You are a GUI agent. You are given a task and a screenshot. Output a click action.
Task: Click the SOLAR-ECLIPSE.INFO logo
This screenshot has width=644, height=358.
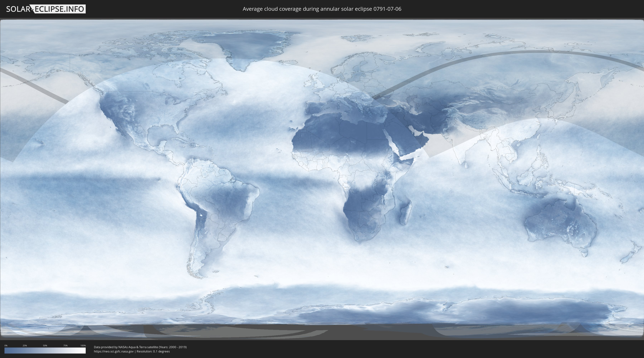pos(46,9)
